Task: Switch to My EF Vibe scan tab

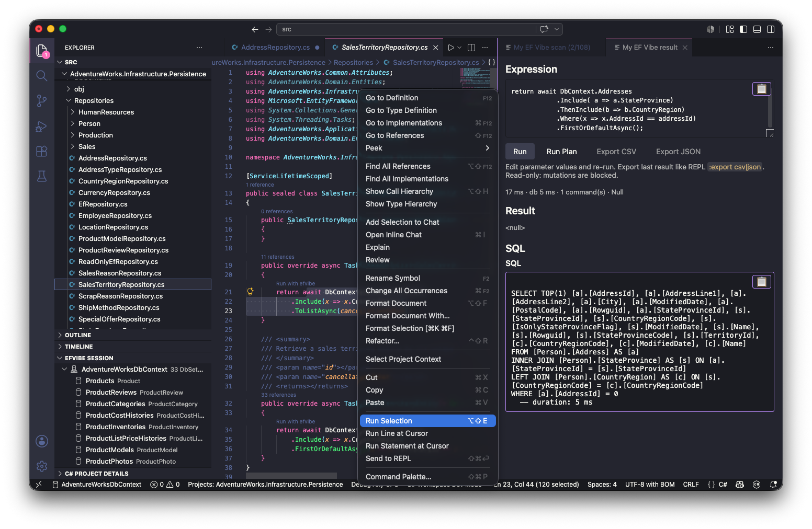Action: [551, 48]
